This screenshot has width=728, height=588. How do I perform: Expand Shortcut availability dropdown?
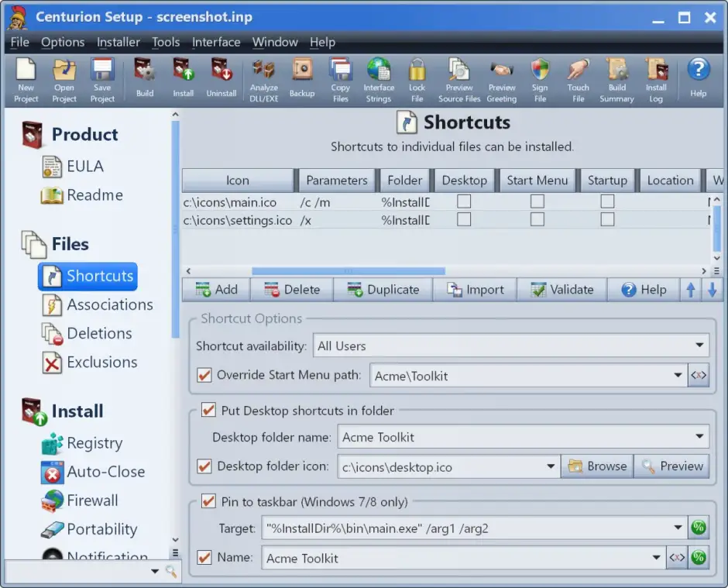(x=699, y=346)
